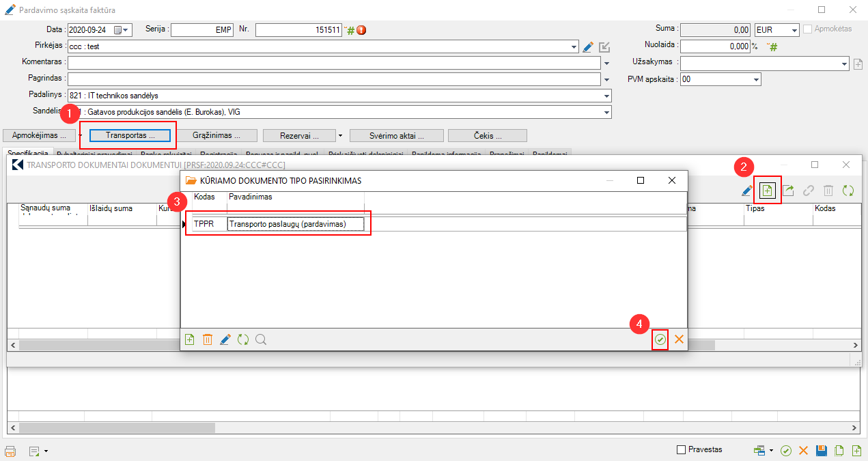The width and height of the screenshot is (868, 461).
Task: Create new transport document icon
Action: (767, 191)
